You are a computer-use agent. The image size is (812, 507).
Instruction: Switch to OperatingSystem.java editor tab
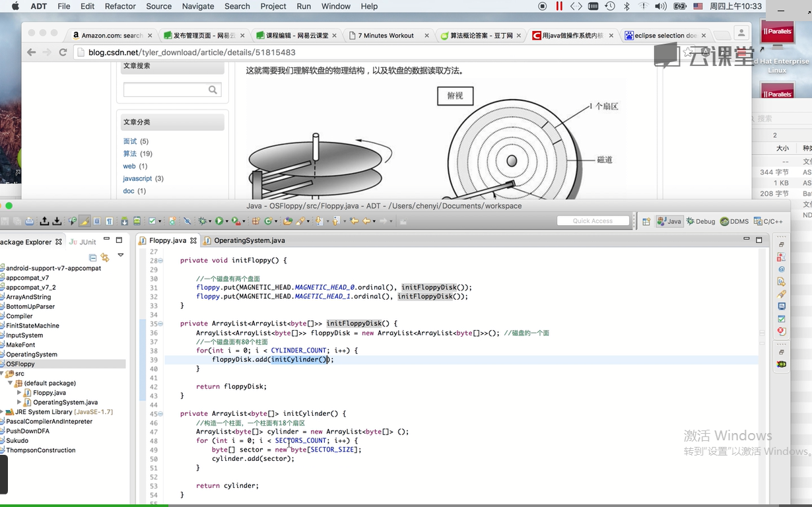point(249,240)
